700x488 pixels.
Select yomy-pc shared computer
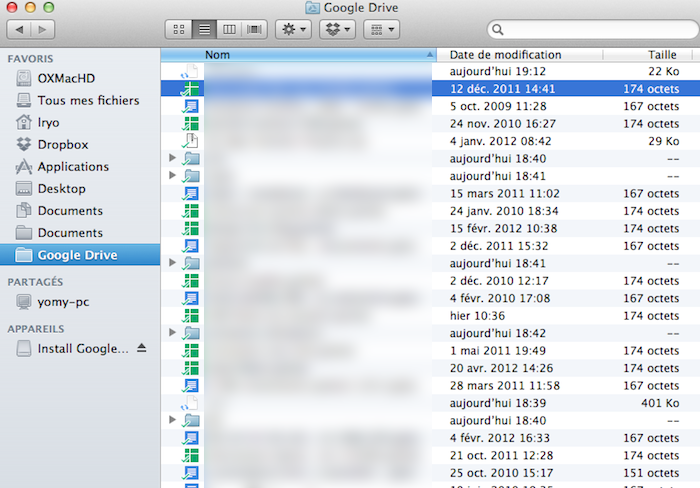click(65, 301)
